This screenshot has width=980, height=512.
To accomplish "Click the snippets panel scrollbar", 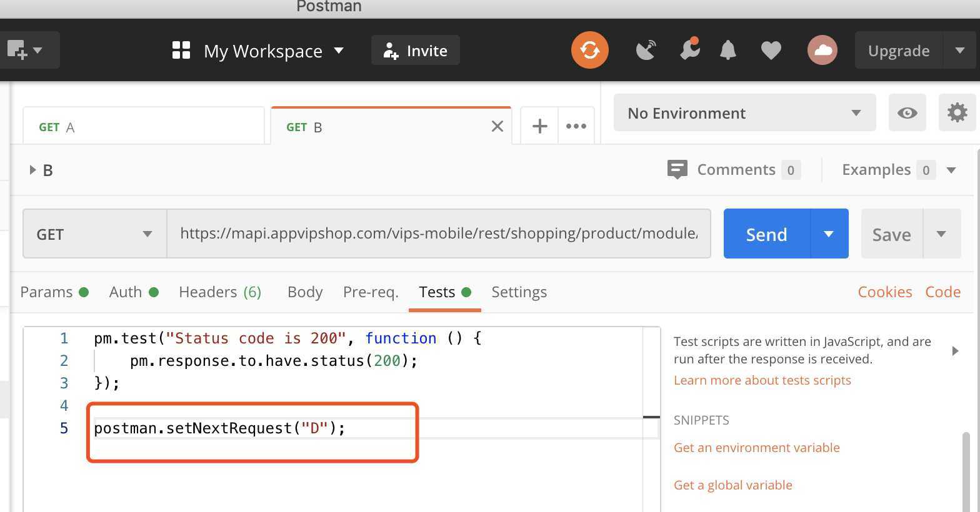I will (x=966, y=471).
